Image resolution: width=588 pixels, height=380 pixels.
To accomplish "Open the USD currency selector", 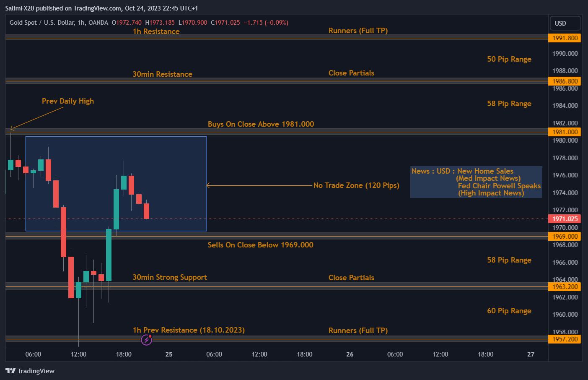I will [x=565, y=23].
